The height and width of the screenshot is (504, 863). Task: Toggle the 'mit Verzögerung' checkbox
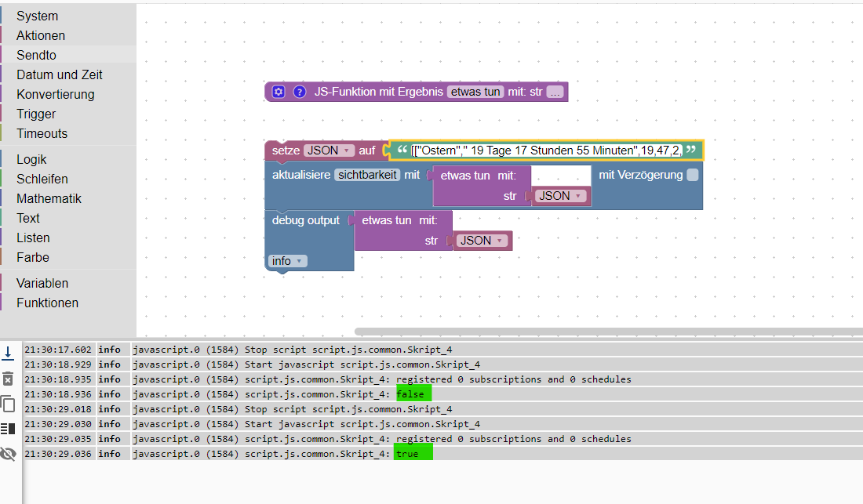click(692, 175)
